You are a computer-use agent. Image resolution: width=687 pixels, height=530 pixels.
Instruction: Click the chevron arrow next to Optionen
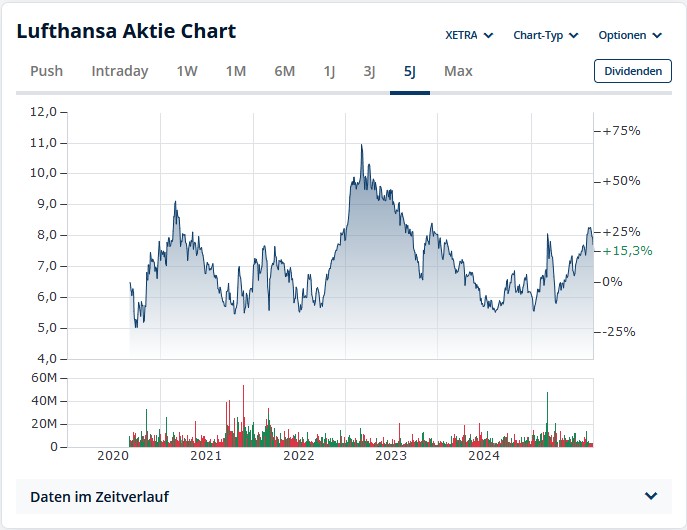tap(657, 36)
